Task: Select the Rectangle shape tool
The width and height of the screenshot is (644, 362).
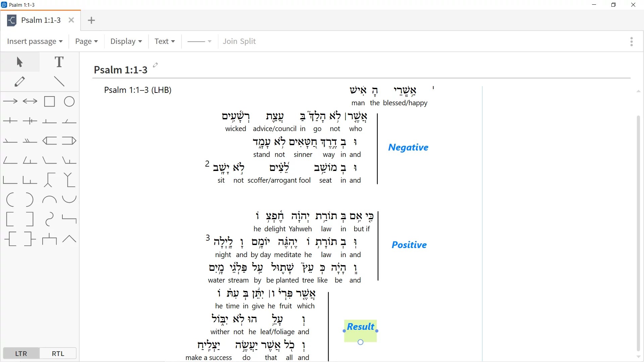Action: pos(50,101)
